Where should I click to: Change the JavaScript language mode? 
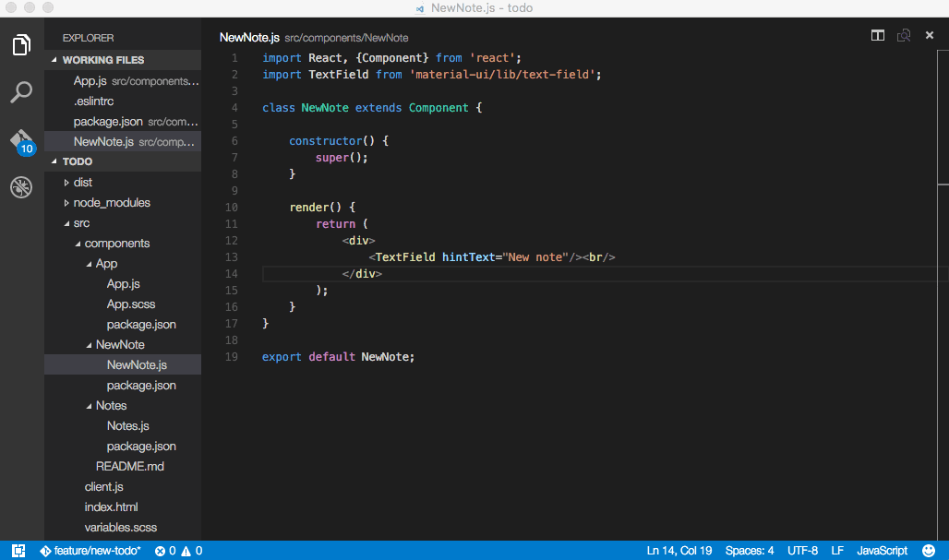click(881, 551)
